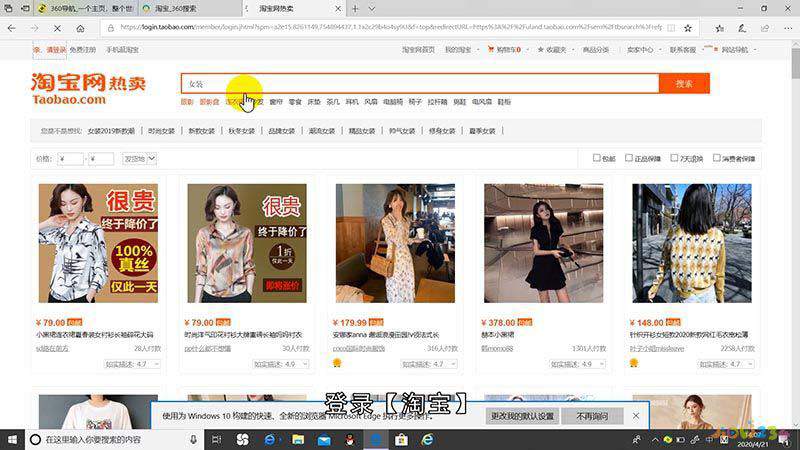
Task: Click the 亲，请登录 login link
Action: click(49, 49)
